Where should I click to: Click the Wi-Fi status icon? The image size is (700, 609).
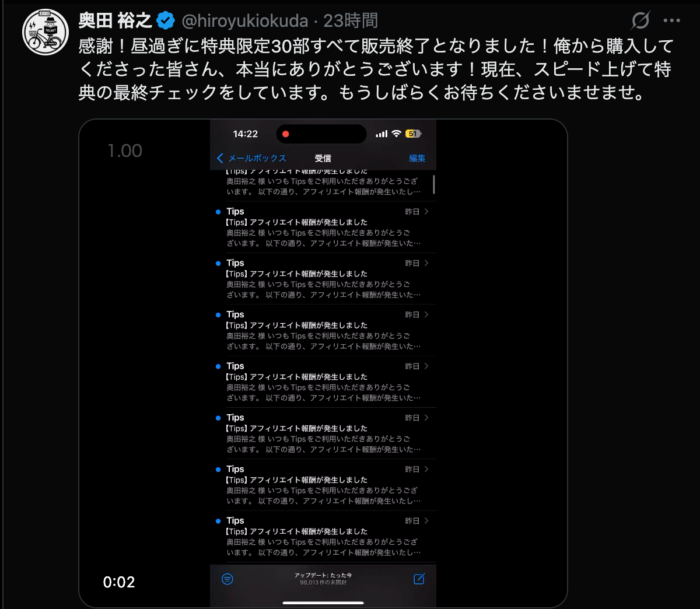pyautogui.click(x=396, y=134)
